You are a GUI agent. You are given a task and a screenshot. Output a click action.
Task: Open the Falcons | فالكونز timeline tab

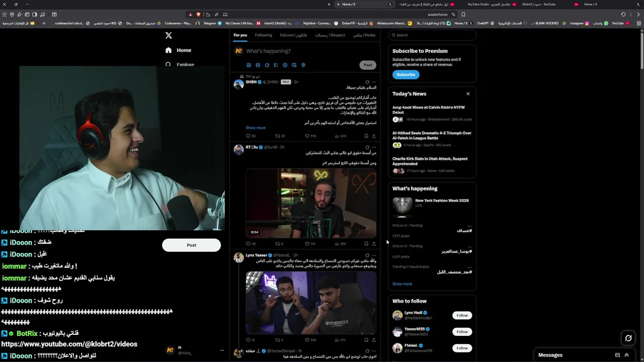[293, 35]
